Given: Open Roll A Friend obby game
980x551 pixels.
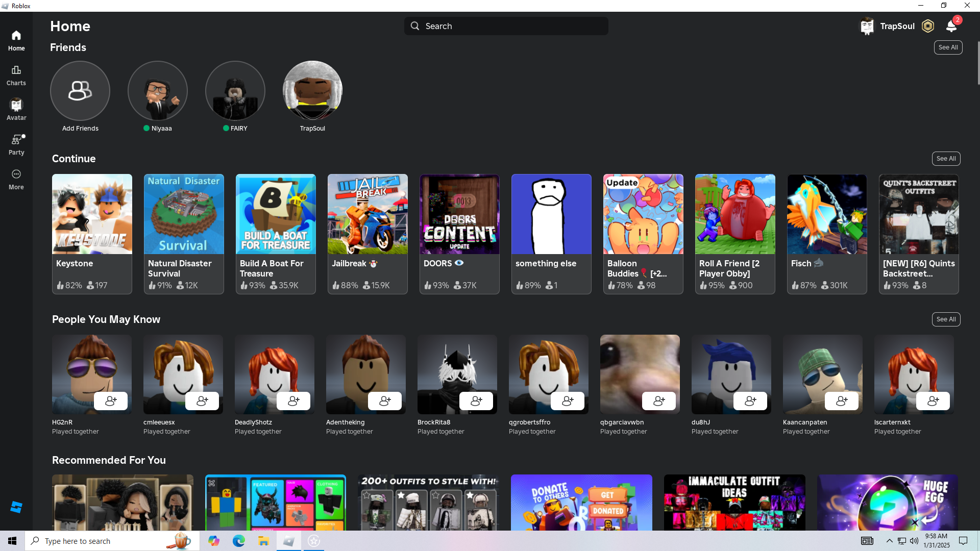Looking at the screenshot, I should pyautogui.click(x=735, y=234).
